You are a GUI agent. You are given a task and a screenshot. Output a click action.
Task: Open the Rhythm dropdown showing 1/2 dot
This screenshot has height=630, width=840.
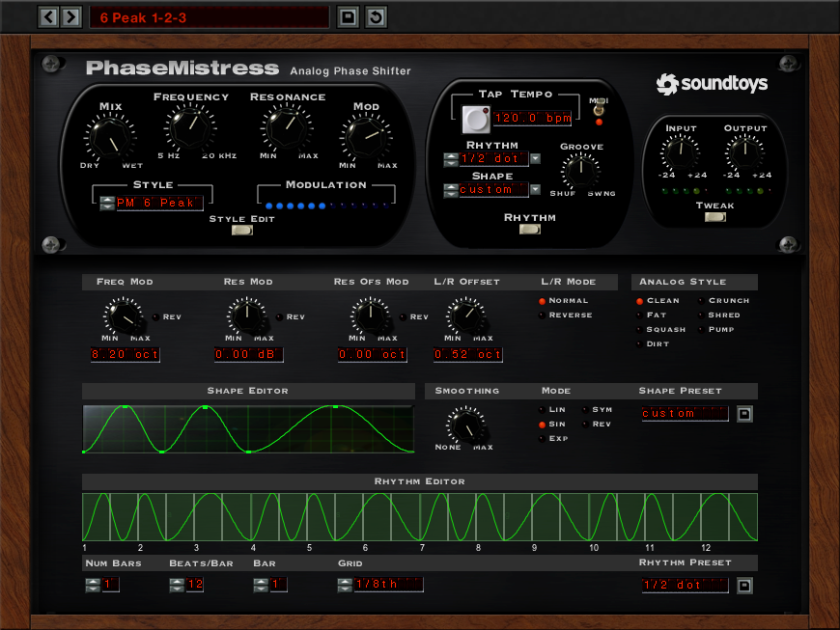click(x=492, y=159)
